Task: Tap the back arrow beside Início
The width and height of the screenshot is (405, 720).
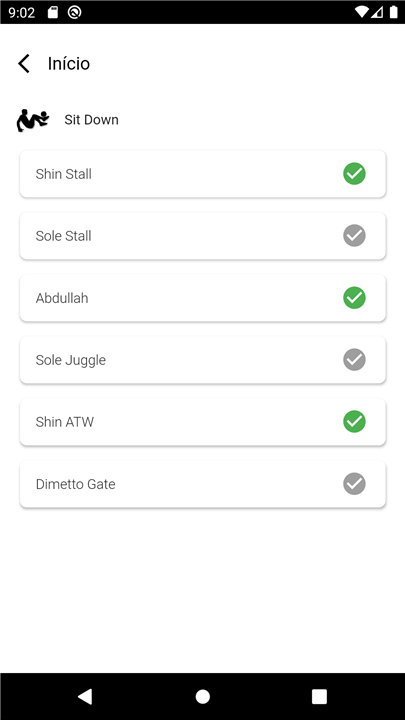Action: coord(24,63)
